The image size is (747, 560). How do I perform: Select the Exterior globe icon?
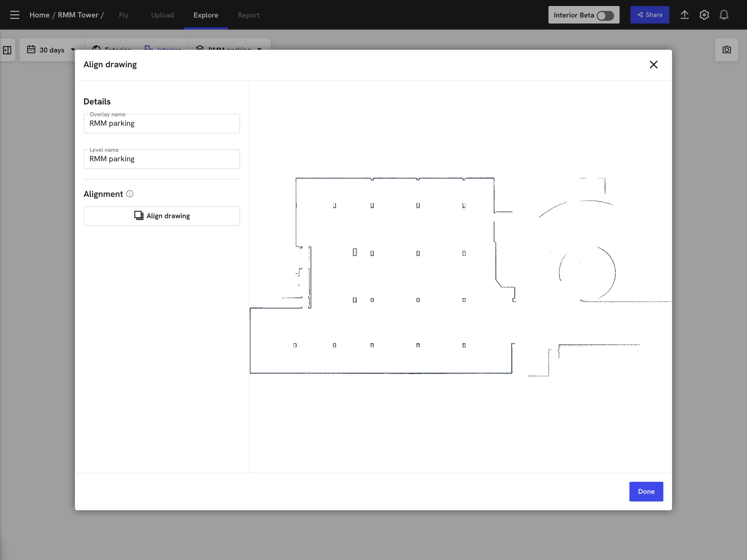pos(96,49)
